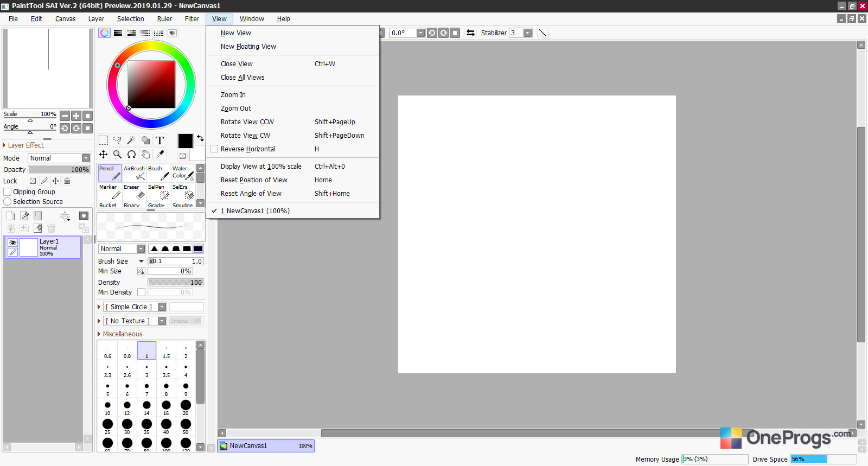Select the Water Color tool
Screen dimensions: 868x466
pos(183,173)
